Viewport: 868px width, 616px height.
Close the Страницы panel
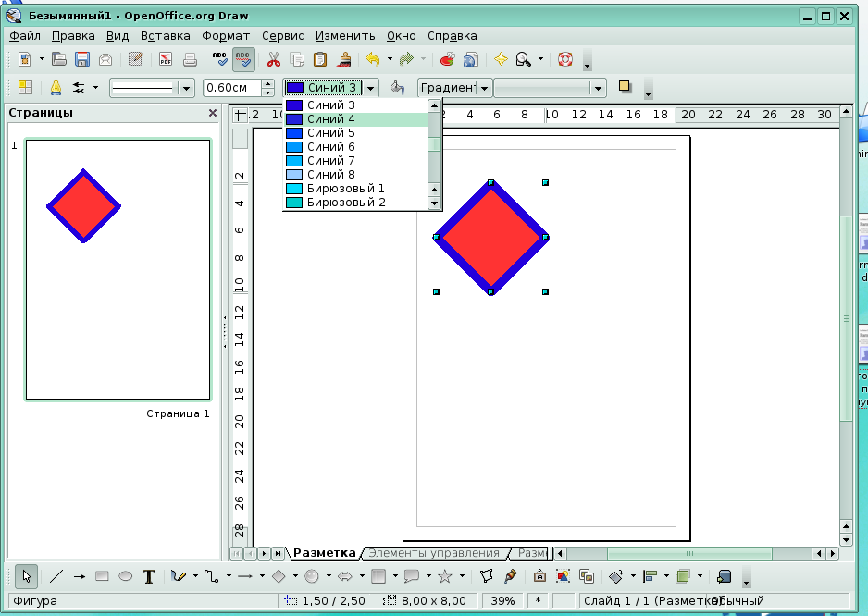point(213,113)
